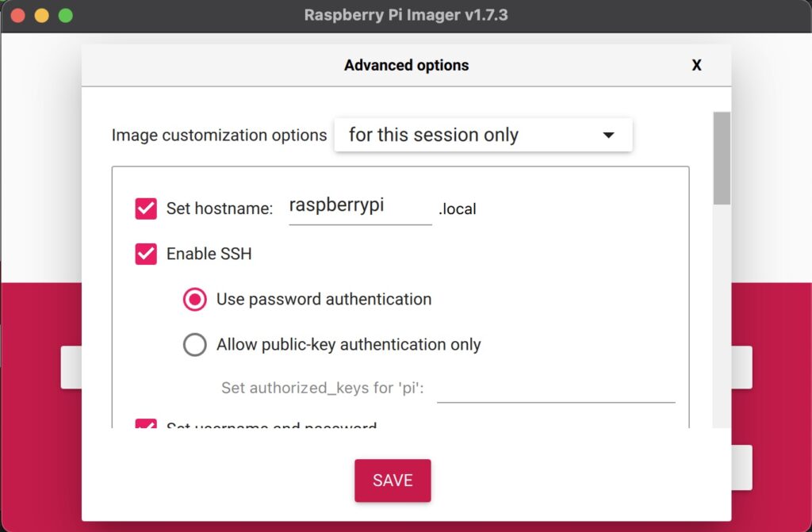Click the scrollbar track below the thumb
Screen dimensions: 812x532
722,316
